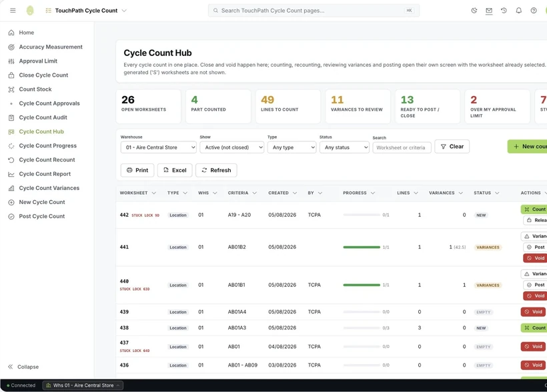Click criteria AB01 - AB09

pyautogui.click(x=243, y=365)
